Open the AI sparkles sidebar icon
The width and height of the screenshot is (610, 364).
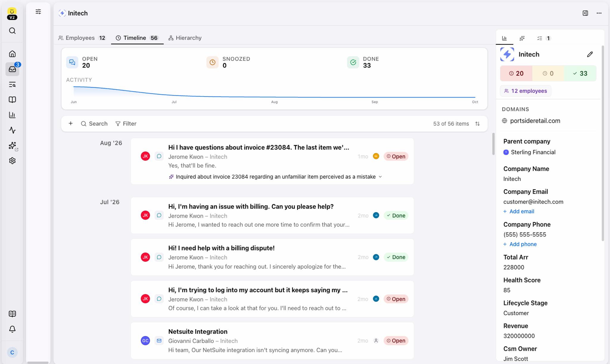[x=12, y=145]
